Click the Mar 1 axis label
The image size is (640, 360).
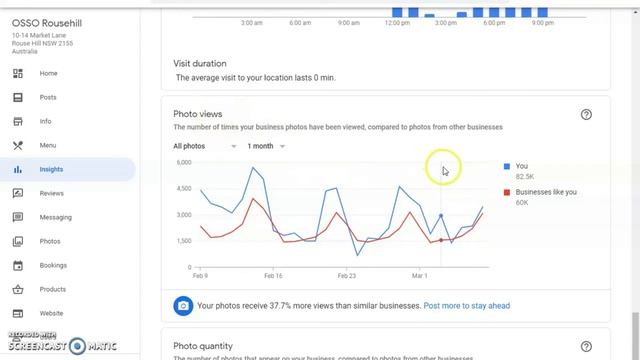click(420, 276)
